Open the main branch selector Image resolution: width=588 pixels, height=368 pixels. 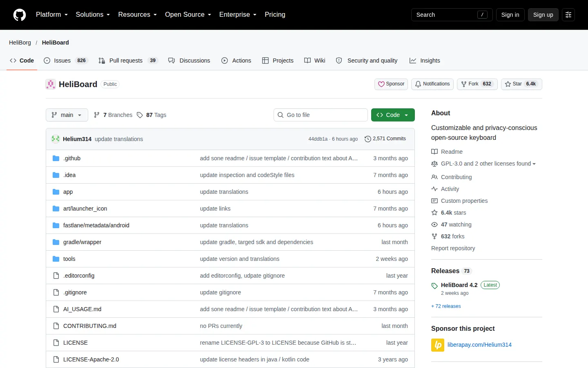pos(67,115)
